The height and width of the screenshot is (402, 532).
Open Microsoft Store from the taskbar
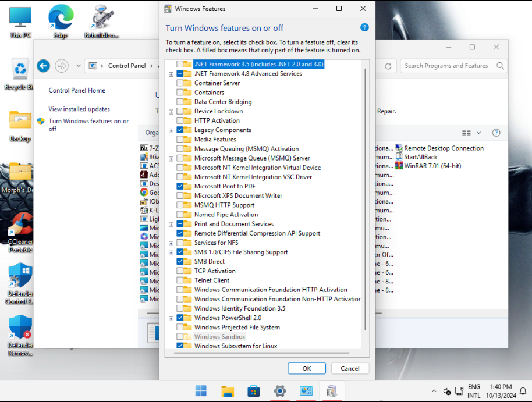[x=253, y=391]
